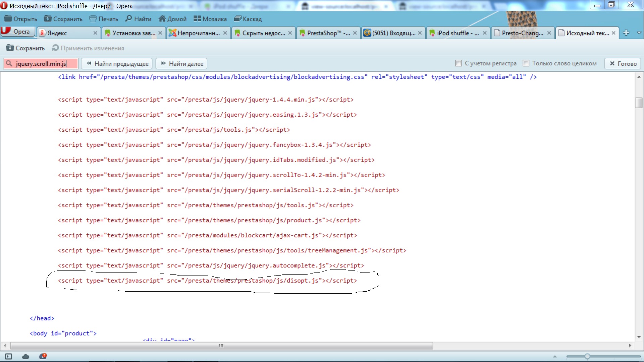Enable С учетом регистра checkbox
The height and width of the screenshot is (362, 644).
pos(459,63)
